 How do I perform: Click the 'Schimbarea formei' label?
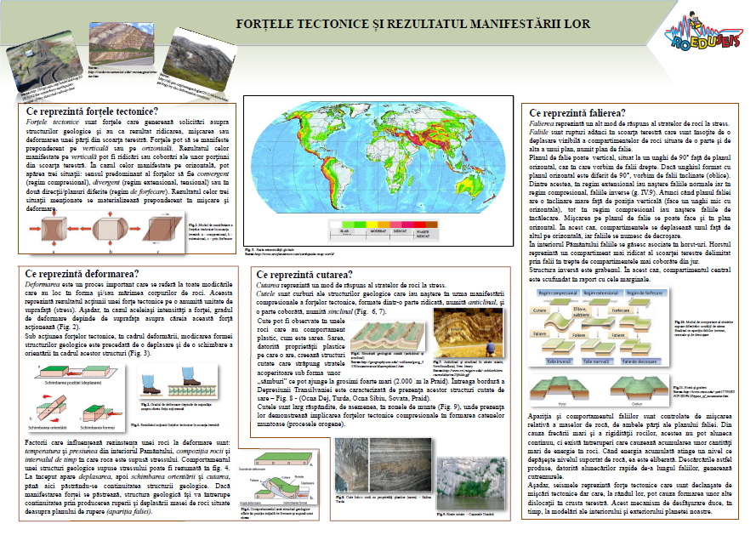click(97, 428)
